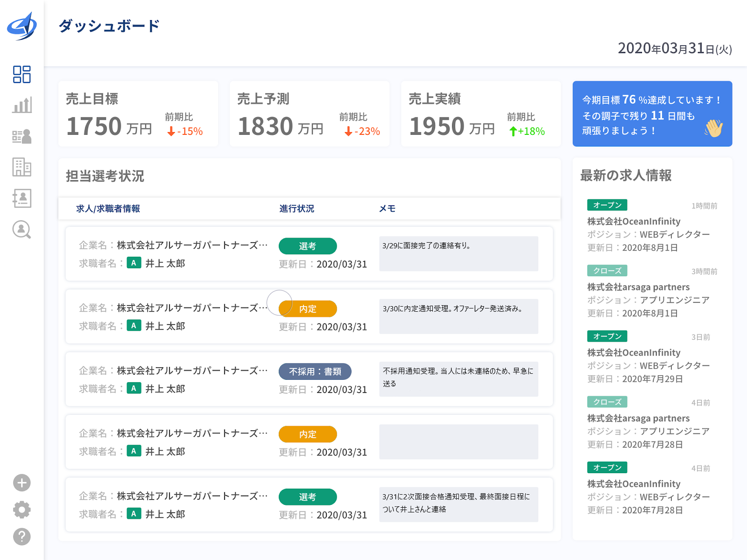
Task: Open the person search magnifier icon
Action: tap(22, 230)
